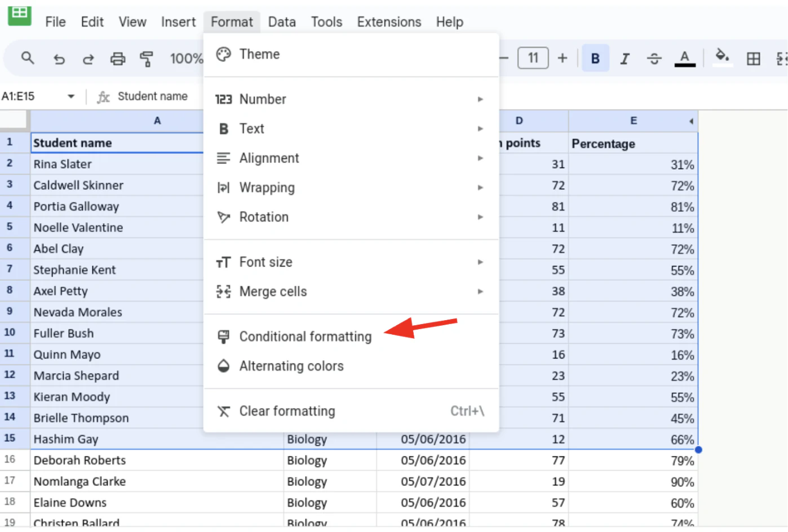Select Conditional formatting
The image size is (788, 532).
(x=351, y=336)
